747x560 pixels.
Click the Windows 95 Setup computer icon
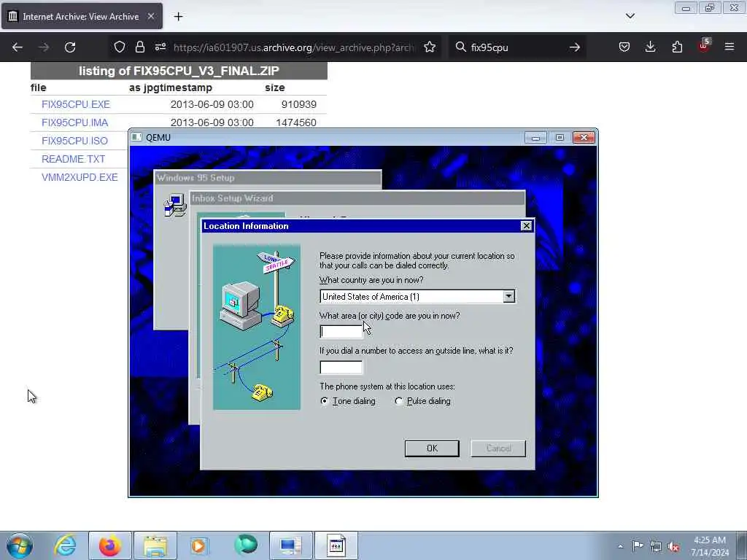click(175, 205)
